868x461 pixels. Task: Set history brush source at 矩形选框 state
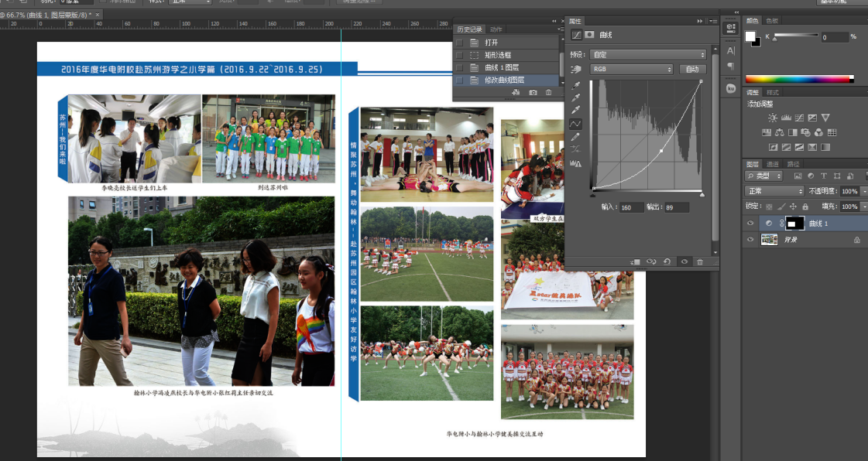point(459,55)
